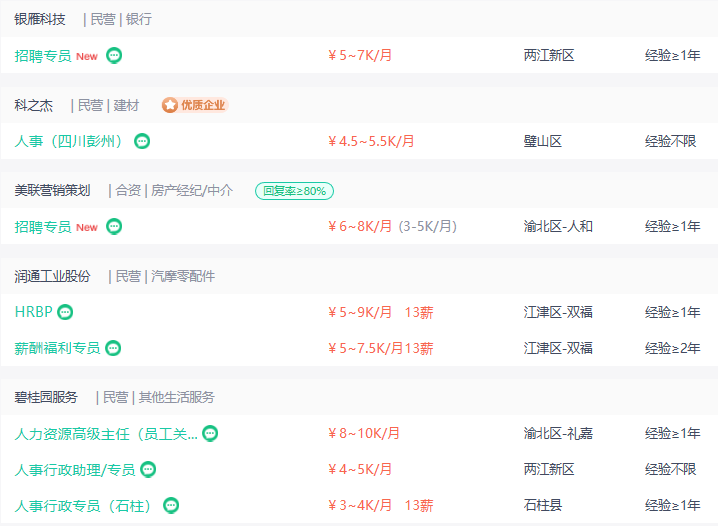Open chat bubble for 薪酬福利专员

pos(113,348)
